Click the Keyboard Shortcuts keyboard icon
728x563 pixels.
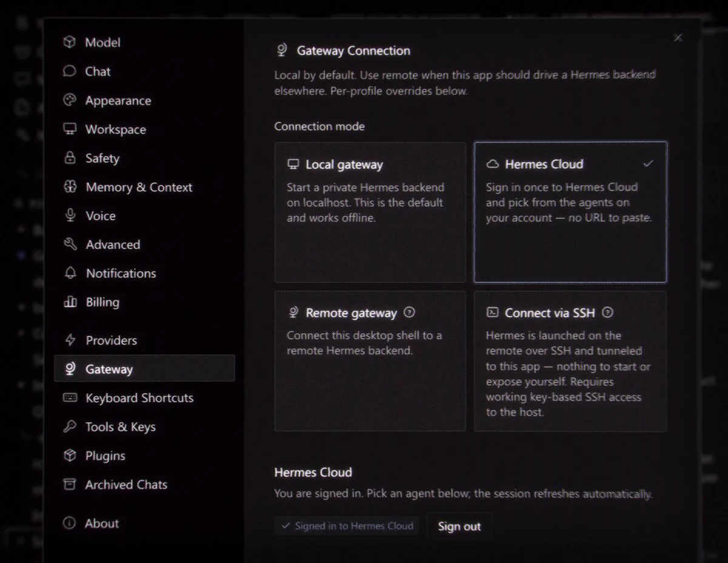pyautogui.click(x=70, y=398)
